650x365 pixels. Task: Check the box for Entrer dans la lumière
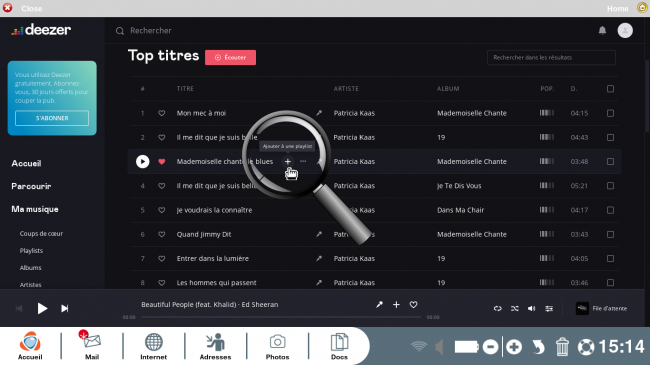coord(610,258)
